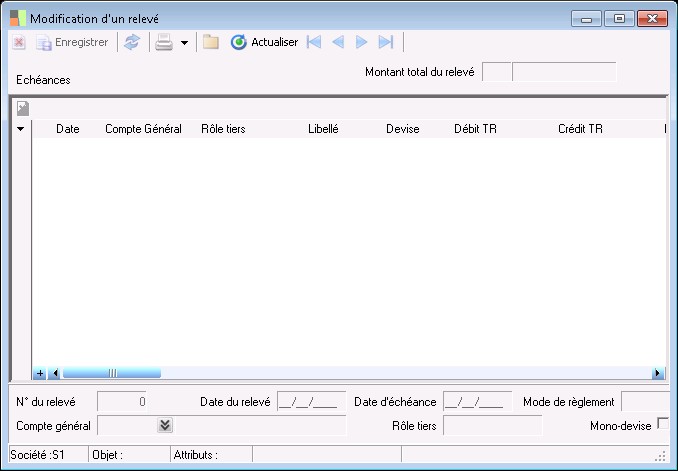Click the window resize grip corner
Image resolution: width=678 pixels, height=471 pixels.
click(x=661, y=456)
